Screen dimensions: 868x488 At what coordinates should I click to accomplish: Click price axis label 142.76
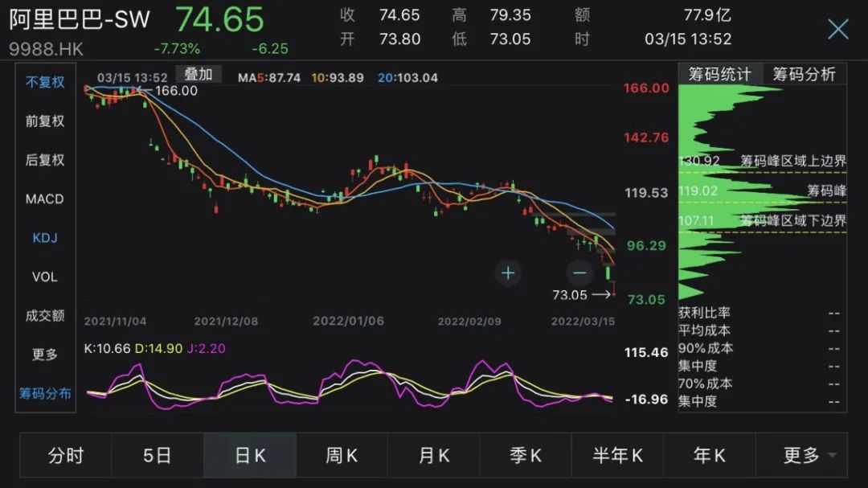click(646, 137)
